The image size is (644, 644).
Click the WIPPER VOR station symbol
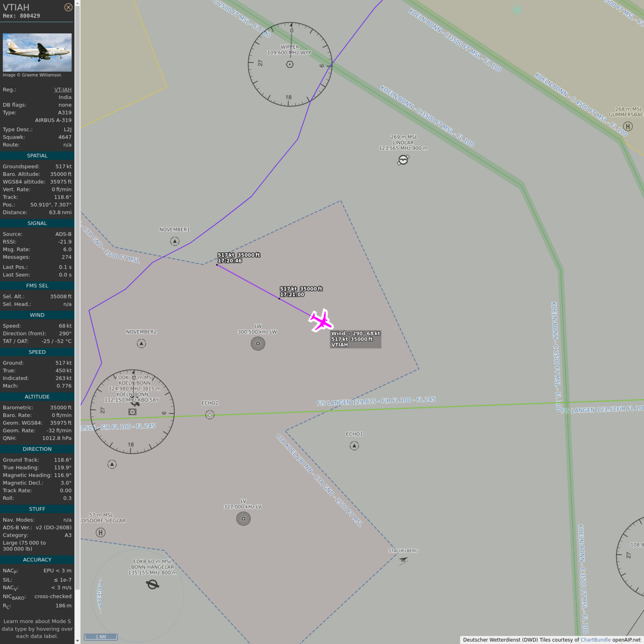point(290,64)
